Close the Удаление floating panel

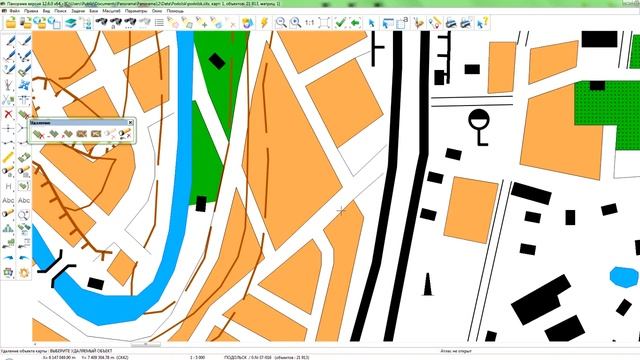[x=130, y=122]
